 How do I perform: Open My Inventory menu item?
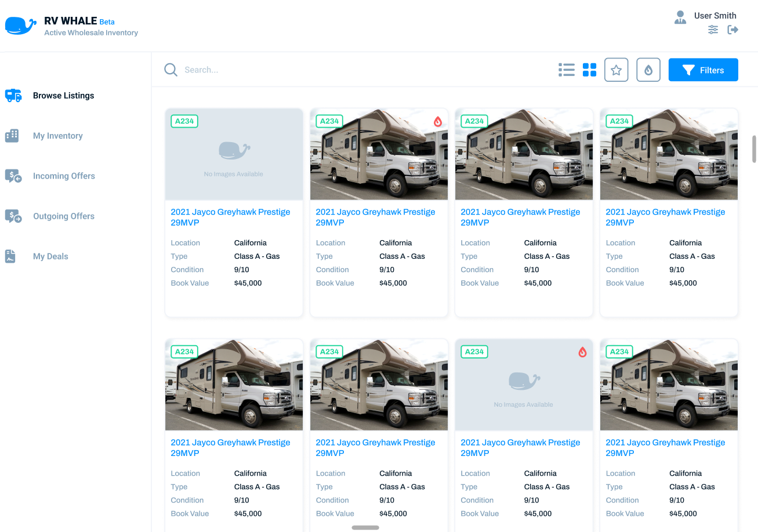click(58, 136)
